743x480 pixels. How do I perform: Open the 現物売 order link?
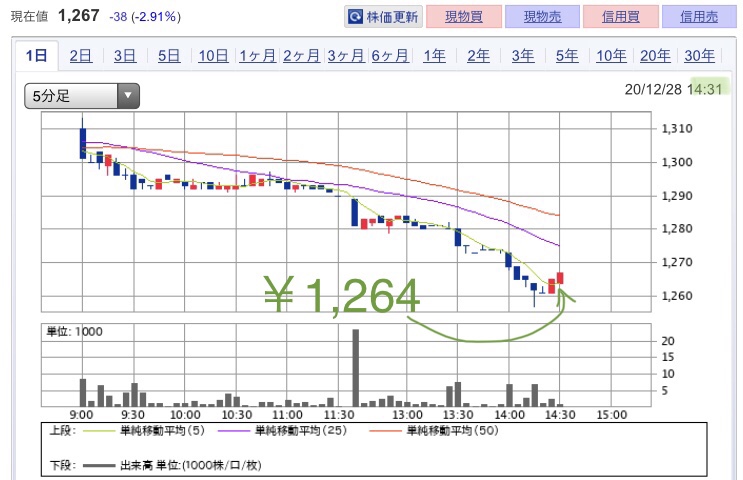pos(542,17)
